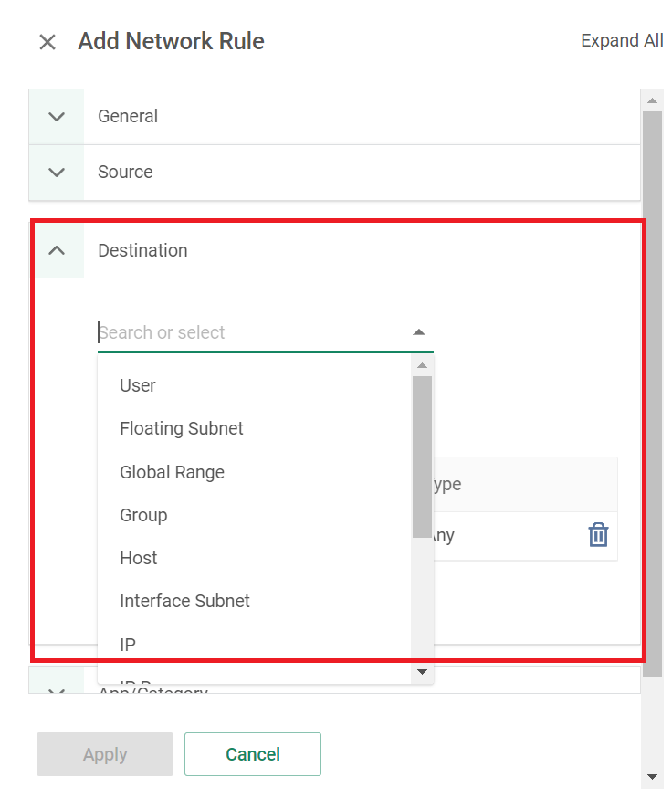Expand the General section
This screenshot has height=798, width=672.
coord(57,117)
